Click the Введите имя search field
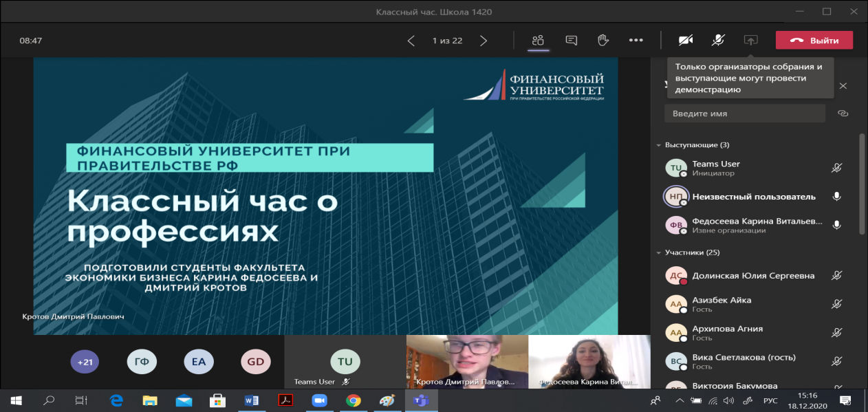Image resolution: width=868 pixels, height=412 pixels. pos(745,113)
